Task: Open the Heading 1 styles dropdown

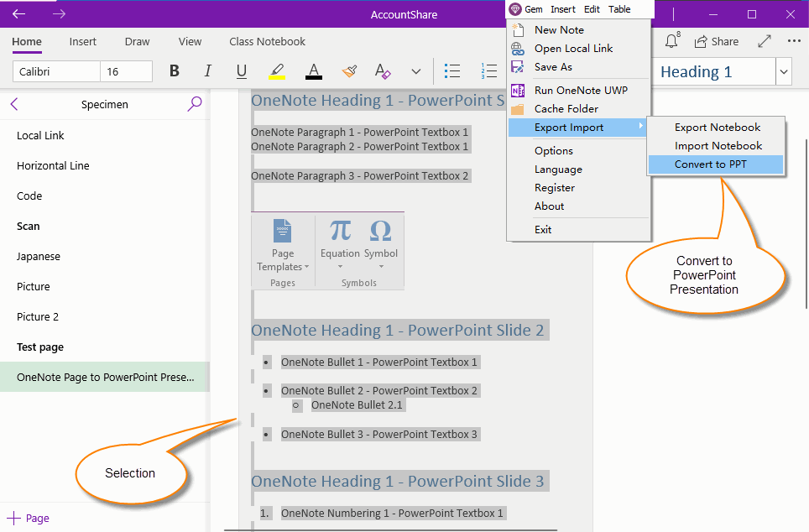Action: pos(784,71)
